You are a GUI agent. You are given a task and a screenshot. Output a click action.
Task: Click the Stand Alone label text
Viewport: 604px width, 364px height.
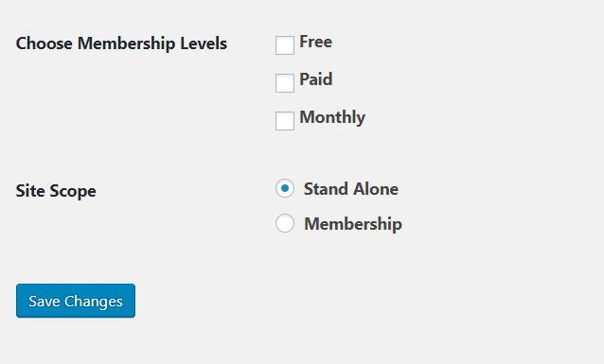pyautogui.click(x=351, y=189)
